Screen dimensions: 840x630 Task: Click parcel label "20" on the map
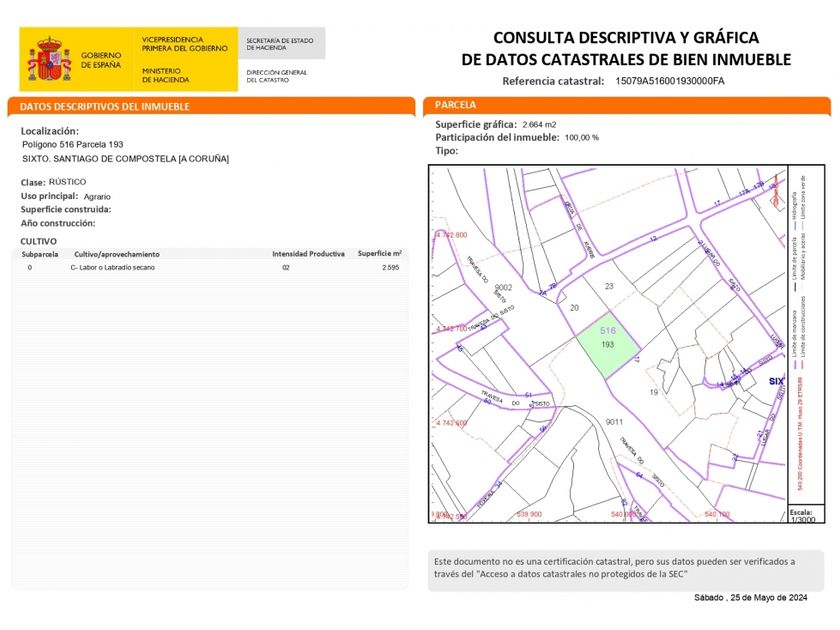(574, 308)
